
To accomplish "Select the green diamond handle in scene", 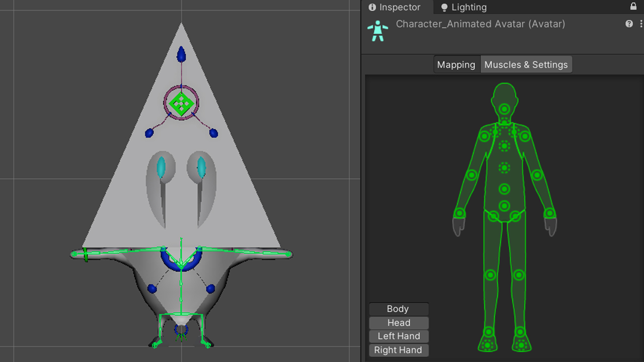I will [181, 104].
